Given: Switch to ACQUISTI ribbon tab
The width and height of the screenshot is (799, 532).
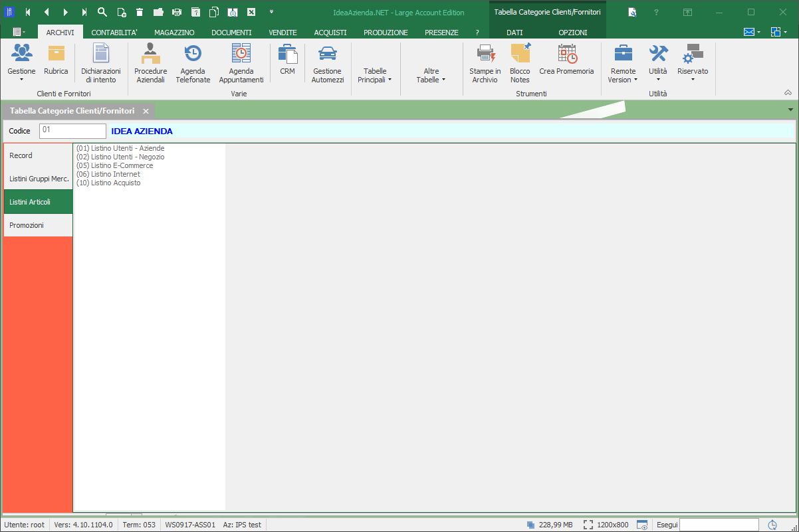Looking at the screenshot, I should (x=330, y=32).
